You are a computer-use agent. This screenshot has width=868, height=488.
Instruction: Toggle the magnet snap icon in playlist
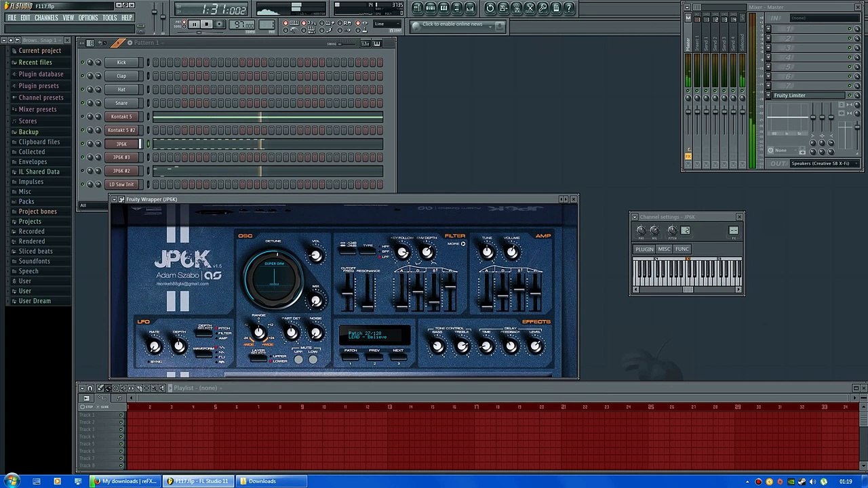click(90, 388)
